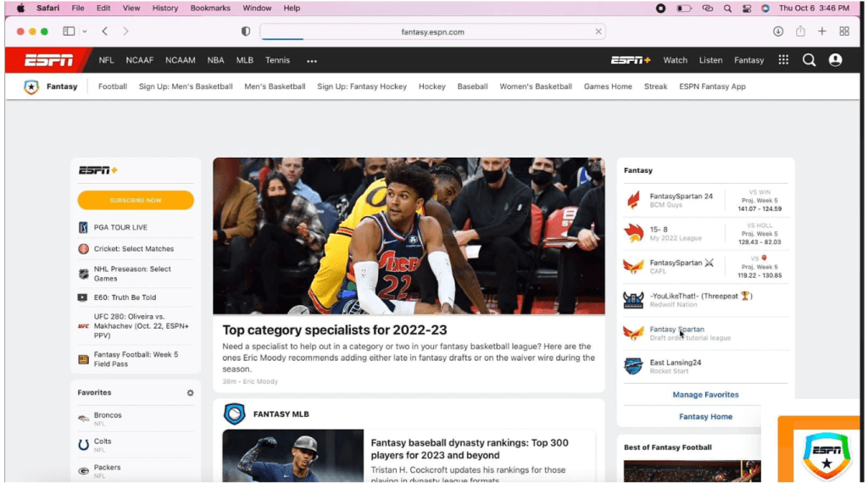The width and height of the screenshot is (868, 488).
Task: Open Fantasy Football: Week 5 Field Pass
Action: coord(136,359)
